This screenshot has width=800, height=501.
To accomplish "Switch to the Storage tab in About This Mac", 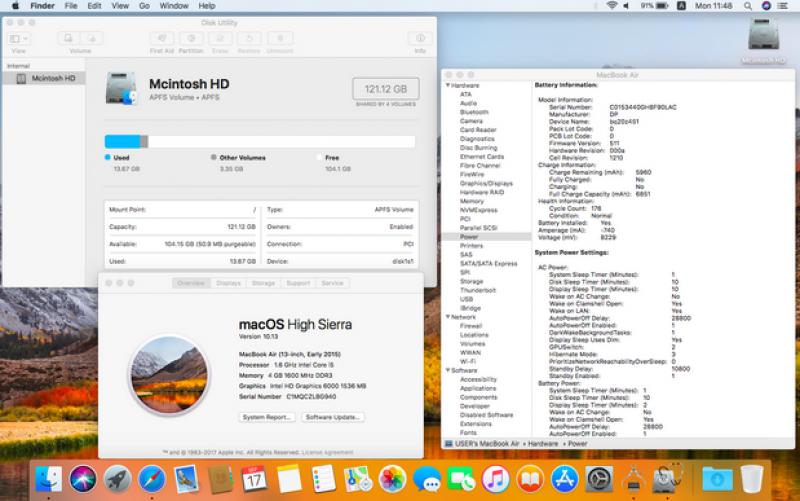I will (263, 283).
